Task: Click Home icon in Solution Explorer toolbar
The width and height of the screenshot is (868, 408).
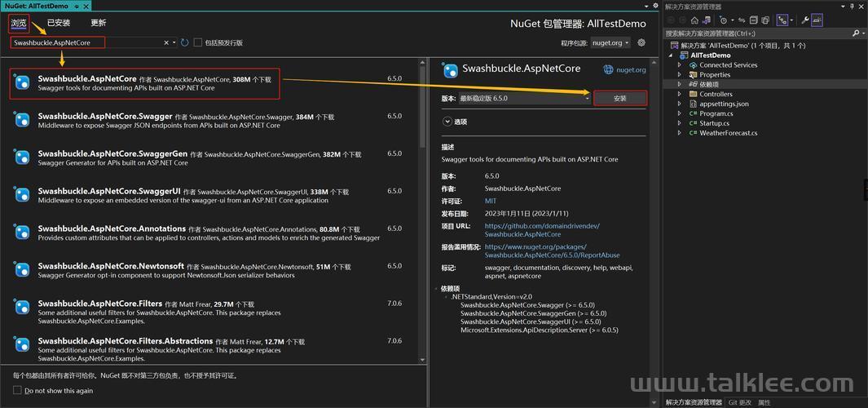Action: pyautogui.click(x=694, y=20)
